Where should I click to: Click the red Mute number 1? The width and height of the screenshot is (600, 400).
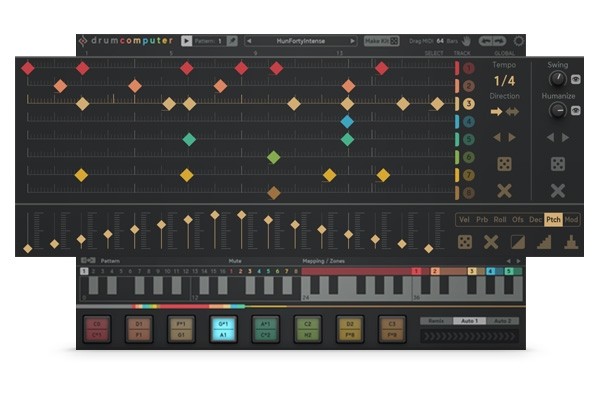[231, 271]
